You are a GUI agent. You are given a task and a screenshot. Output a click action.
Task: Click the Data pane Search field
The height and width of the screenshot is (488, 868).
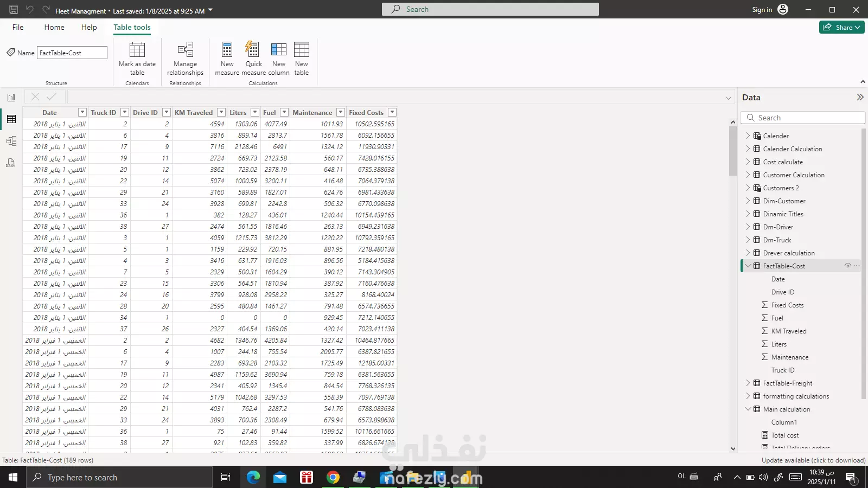pos(802,118)
